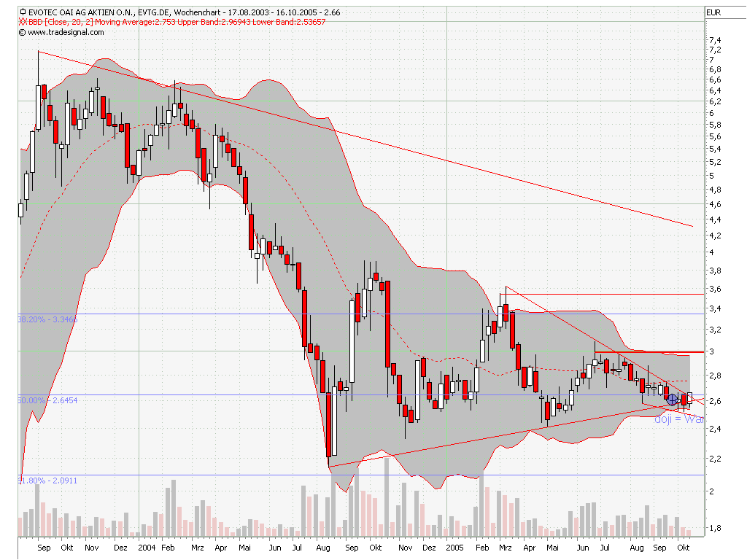Click the Okt label at the right end of time axis
Image resolution: width=747 pixels, height=560 pixels.
pyautogui.click(x=684, y=547)
